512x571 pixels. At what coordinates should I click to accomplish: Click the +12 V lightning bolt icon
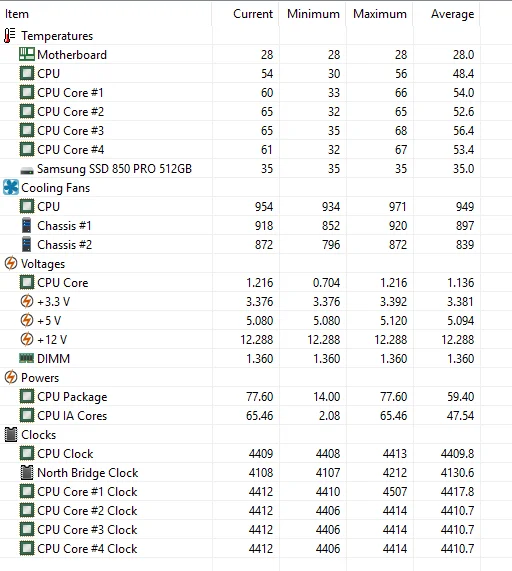pyautogui.click(x=27, y=339)
